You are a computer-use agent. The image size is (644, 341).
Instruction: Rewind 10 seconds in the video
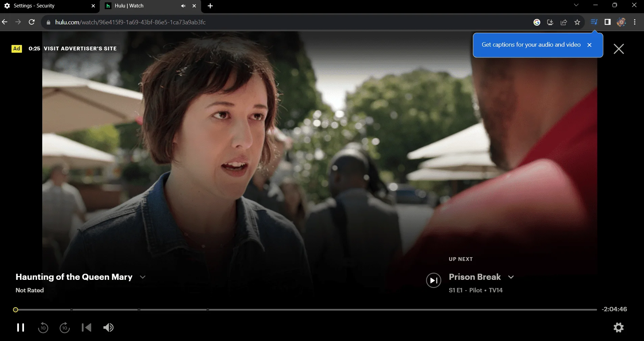43,327
